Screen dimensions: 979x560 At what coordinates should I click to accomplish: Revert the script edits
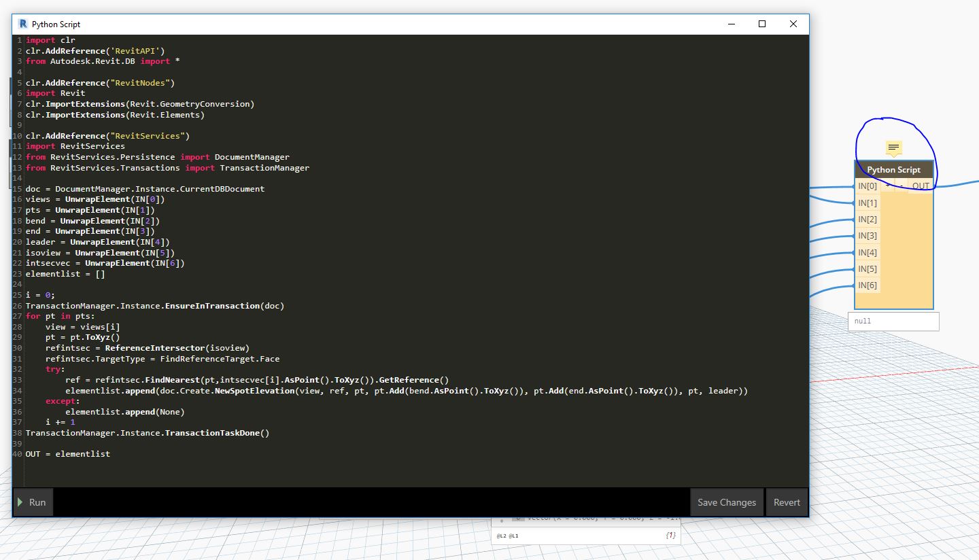(x=787, y=502)
